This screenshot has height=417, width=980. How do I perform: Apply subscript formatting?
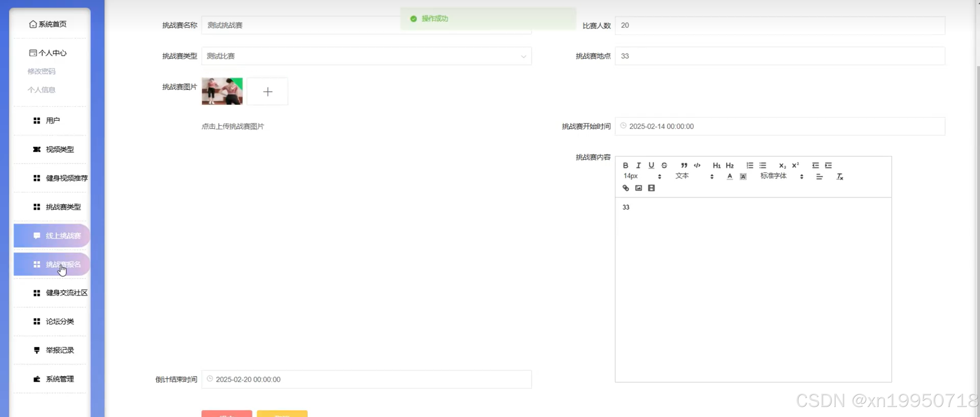point(782,165)
